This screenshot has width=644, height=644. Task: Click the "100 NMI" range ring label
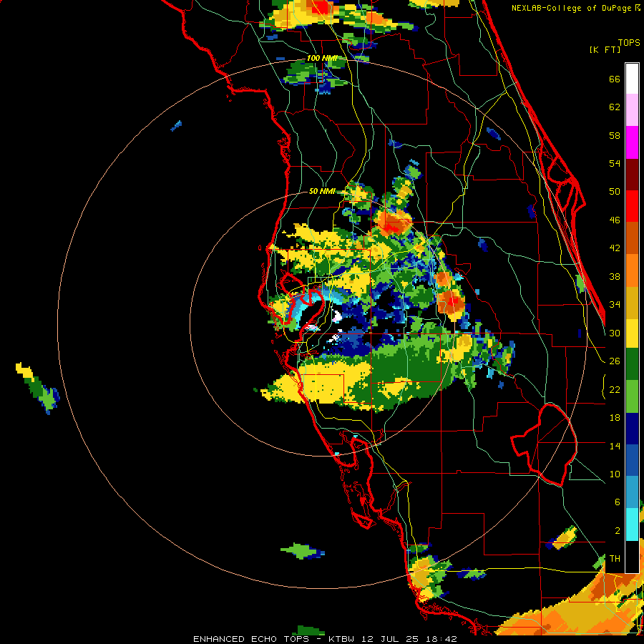click(322, 59)
